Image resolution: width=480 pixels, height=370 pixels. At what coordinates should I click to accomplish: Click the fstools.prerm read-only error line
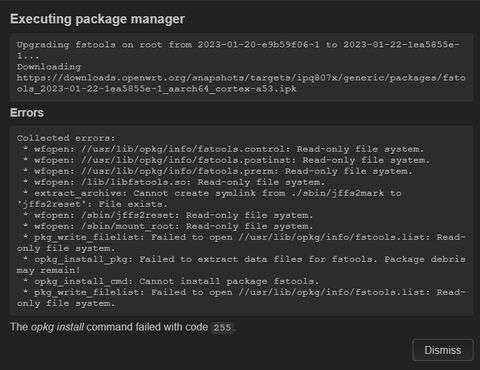click(x=218, y=171)
